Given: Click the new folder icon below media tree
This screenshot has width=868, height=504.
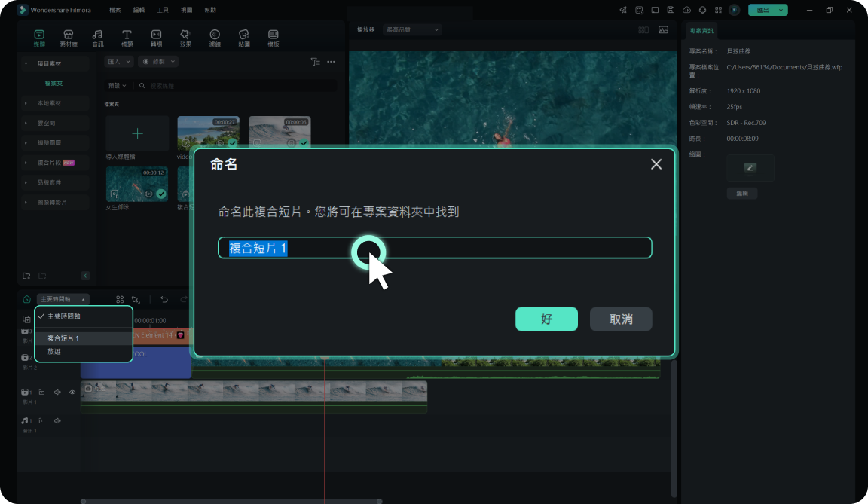Looking at the screenshot, I should pyautogui.click(x=26, y=276).
